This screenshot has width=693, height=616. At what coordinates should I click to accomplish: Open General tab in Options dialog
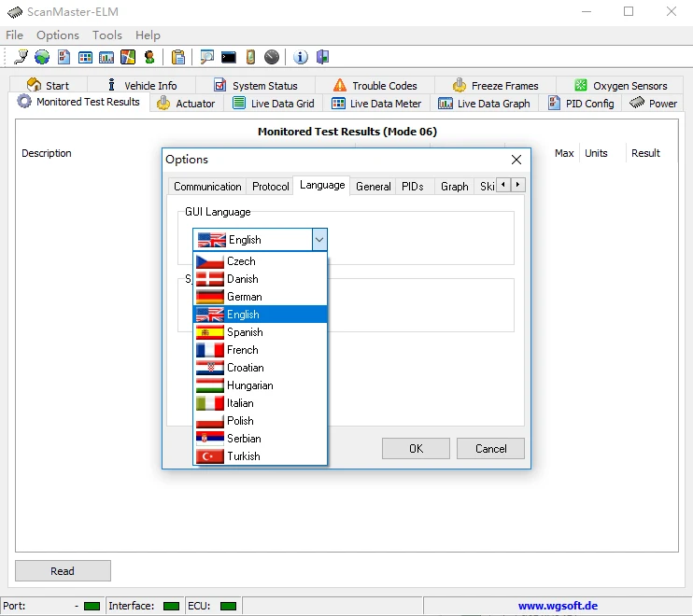click(373, 187)
